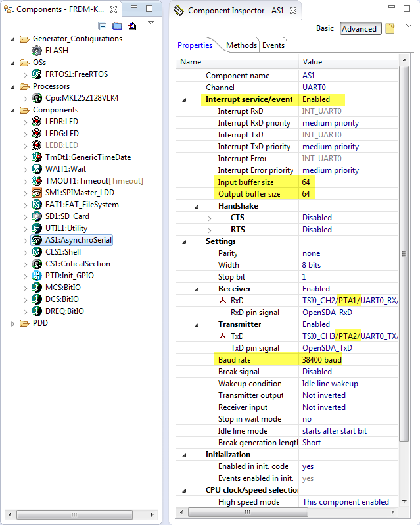Viewport: 420px width, 525px height.
Task: Click the Collapse All icon in Components toolbar
Action: (x=103, y=26)
